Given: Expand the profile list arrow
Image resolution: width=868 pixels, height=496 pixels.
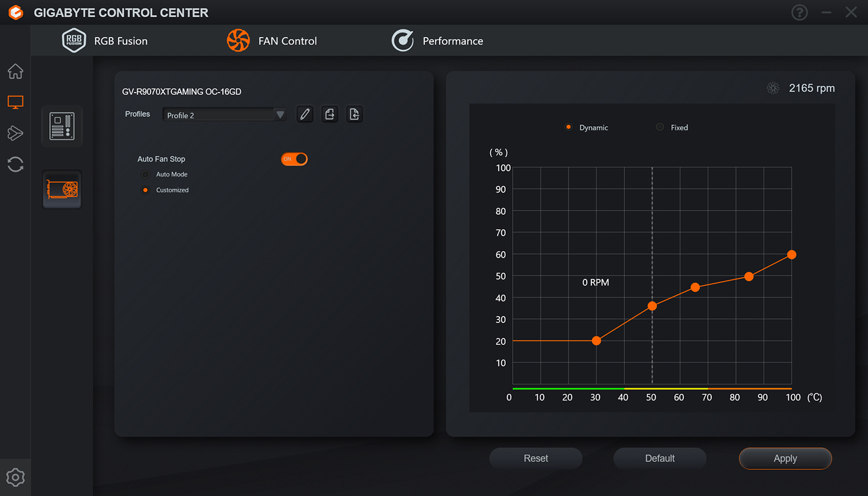Looking at the screenshot, I should (280, 115).
